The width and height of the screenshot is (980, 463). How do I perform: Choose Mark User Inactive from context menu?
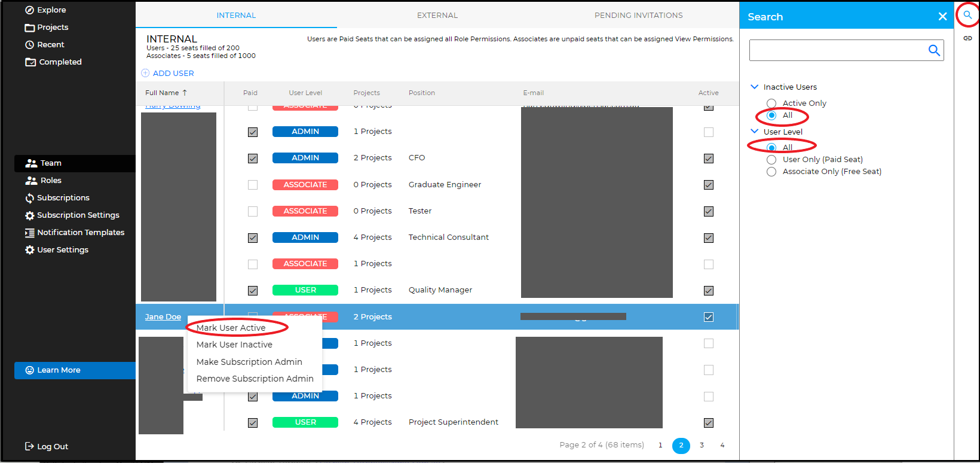pyautogui.click(x=234, y=345)
